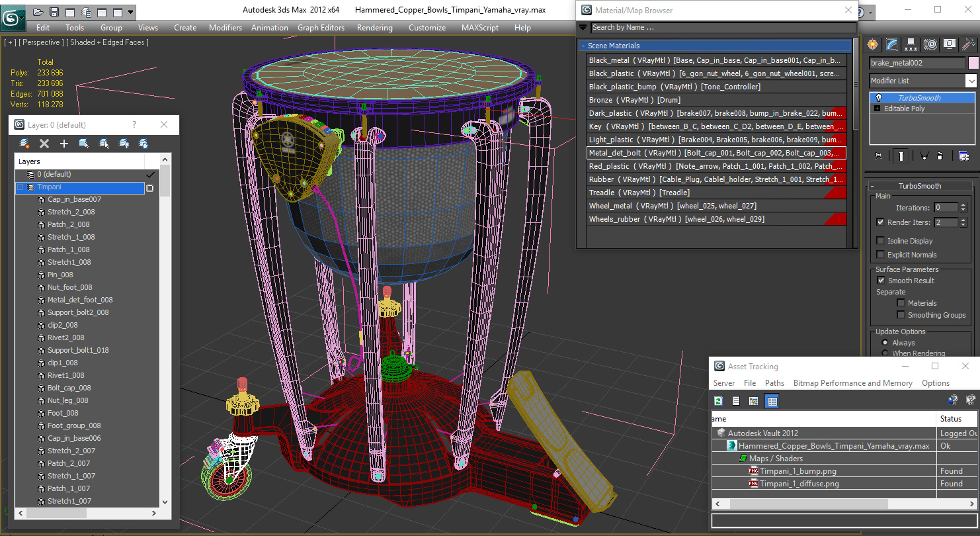Viewport: 980px width, 536px height.
Task: Click the Status column header
Action: [956, 419]
